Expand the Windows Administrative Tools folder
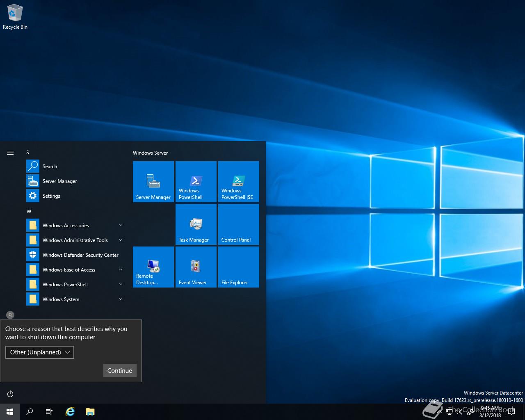Screen dimensions: 525x420 [x=75, y=240]
